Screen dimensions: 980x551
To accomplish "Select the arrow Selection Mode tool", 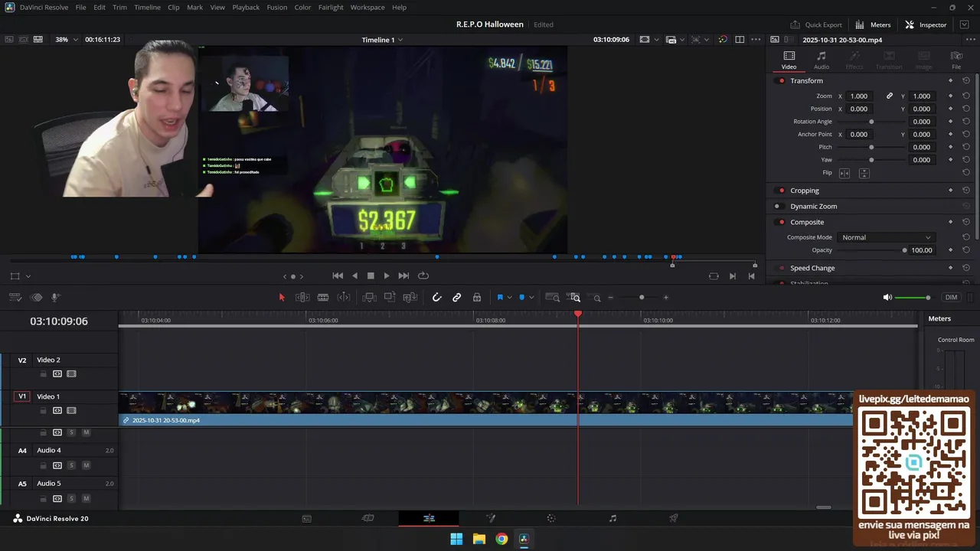I will coord(282,297).
